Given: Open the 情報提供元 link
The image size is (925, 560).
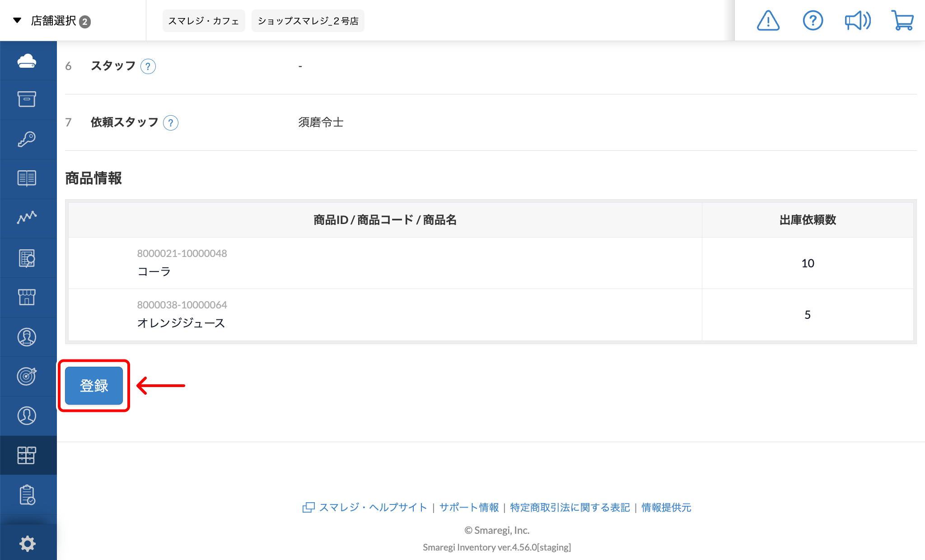Looking at the screenshot, I should point(666,508).
